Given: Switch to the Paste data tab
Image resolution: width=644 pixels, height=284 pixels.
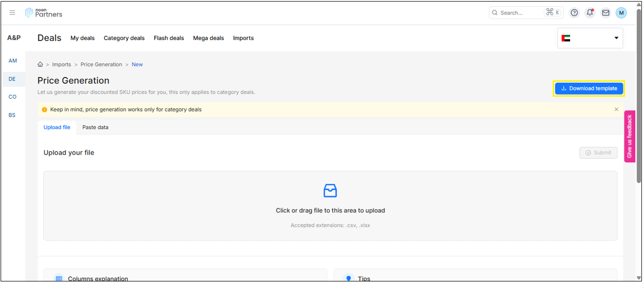Looking at the screenshot, I should coord(95,127).
